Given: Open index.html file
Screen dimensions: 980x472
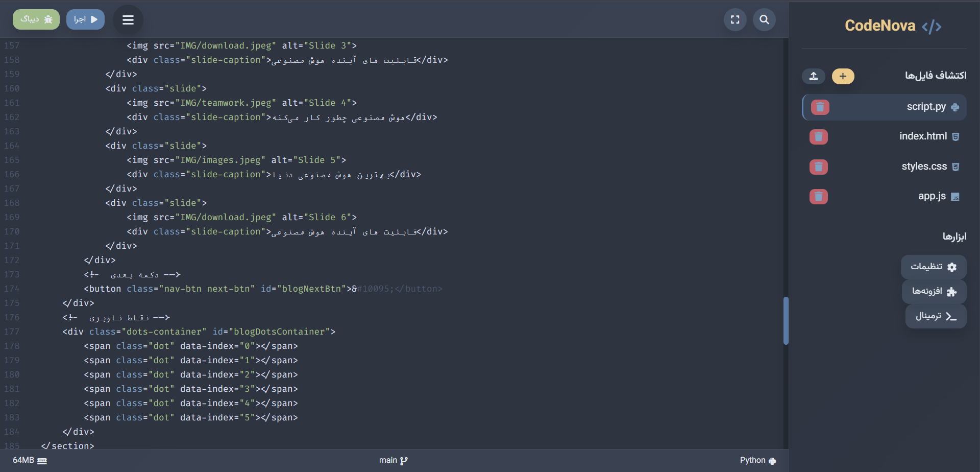Looking at the screenshot, I should (x=922, y=136).
